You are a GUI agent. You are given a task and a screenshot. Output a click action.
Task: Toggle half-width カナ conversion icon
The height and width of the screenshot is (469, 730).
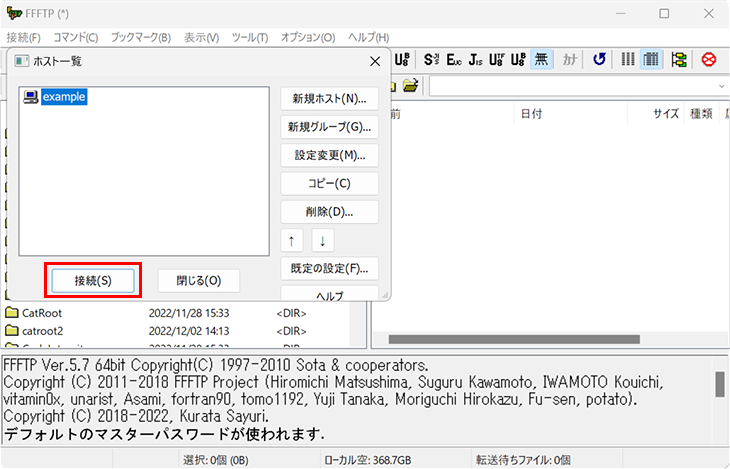point(570,60)
